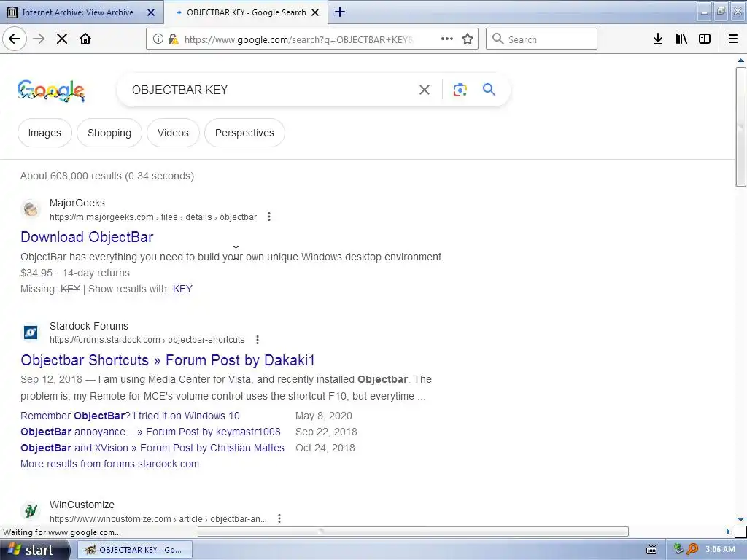Click the WinCustomize site favicon
747x560 pixels.
coord(31,511)
